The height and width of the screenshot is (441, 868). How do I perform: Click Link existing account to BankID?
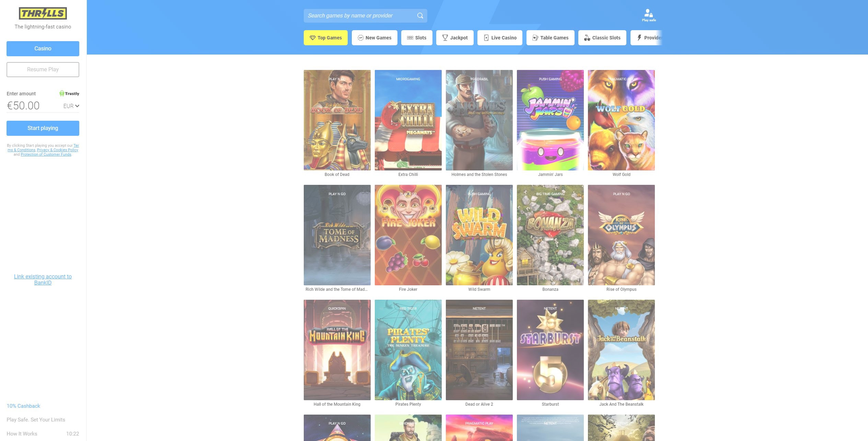click(x=43, y=279)
